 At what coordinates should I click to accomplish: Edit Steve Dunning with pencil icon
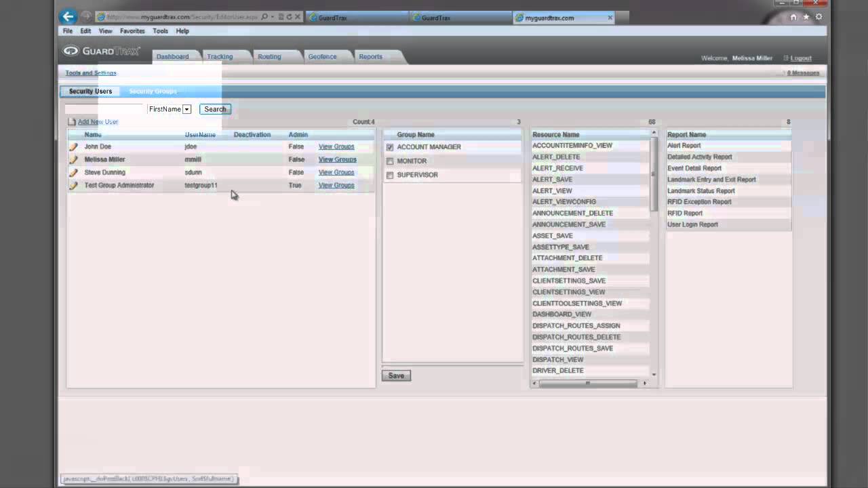click(x=73, y=172)
